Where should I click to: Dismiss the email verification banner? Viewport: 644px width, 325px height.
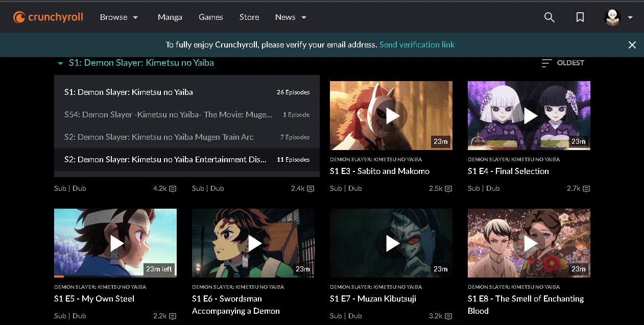click(x=632, y=45)
